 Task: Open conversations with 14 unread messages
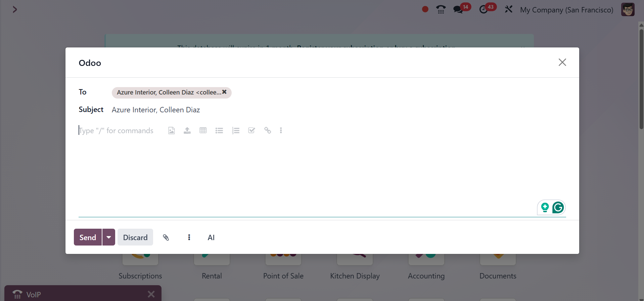(x=462, y=8)
